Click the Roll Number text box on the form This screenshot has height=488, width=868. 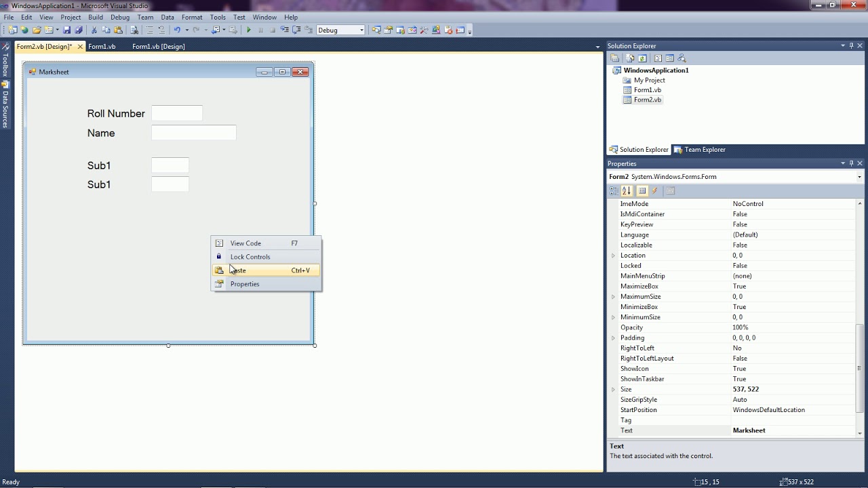(x=177, y=113)
